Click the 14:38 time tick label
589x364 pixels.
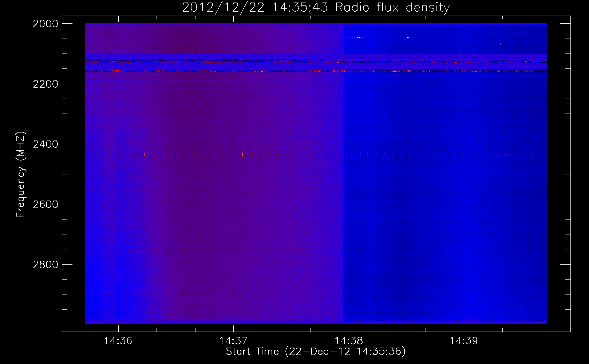pyautogui.click(x=349, y=341)
